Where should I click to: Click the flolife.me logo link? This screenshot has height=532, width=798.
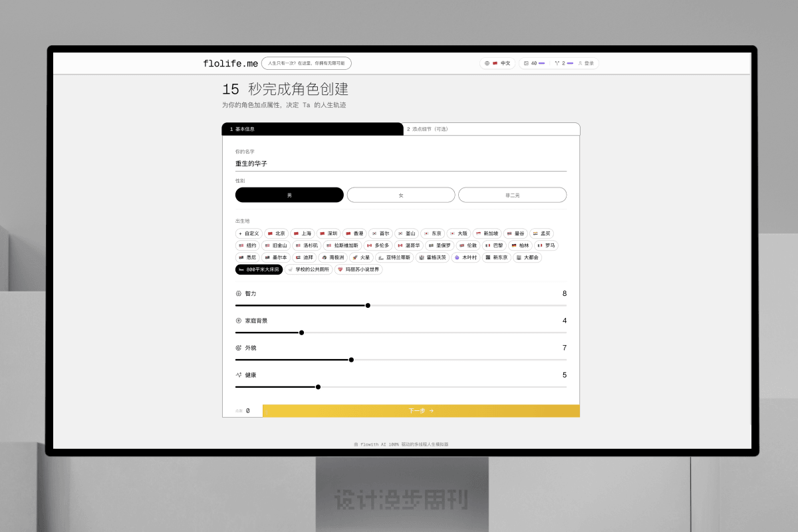(x=230, y=64)
